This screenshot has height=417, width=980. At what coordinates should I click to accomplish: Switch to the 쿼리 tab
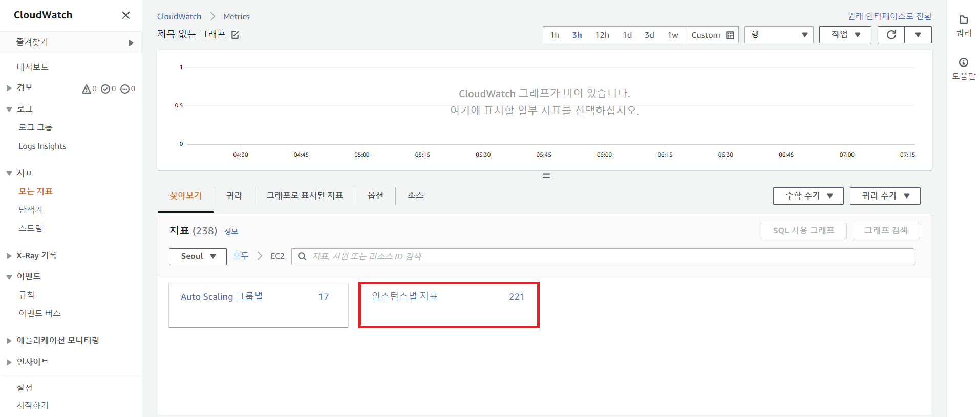(234, 195)
